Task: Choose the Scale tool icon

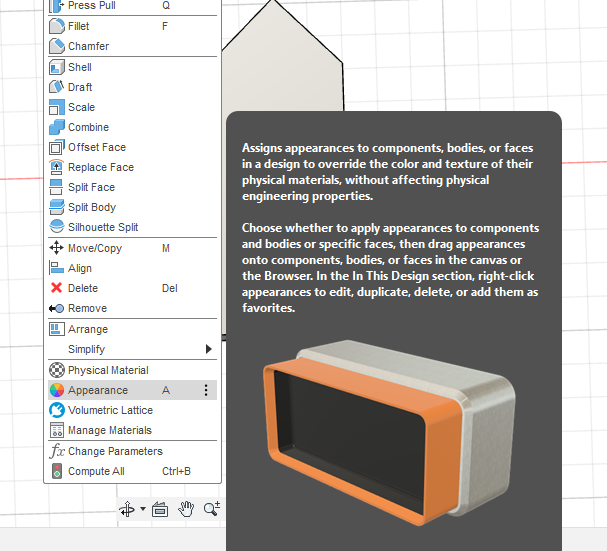Action: click(57, 107)
